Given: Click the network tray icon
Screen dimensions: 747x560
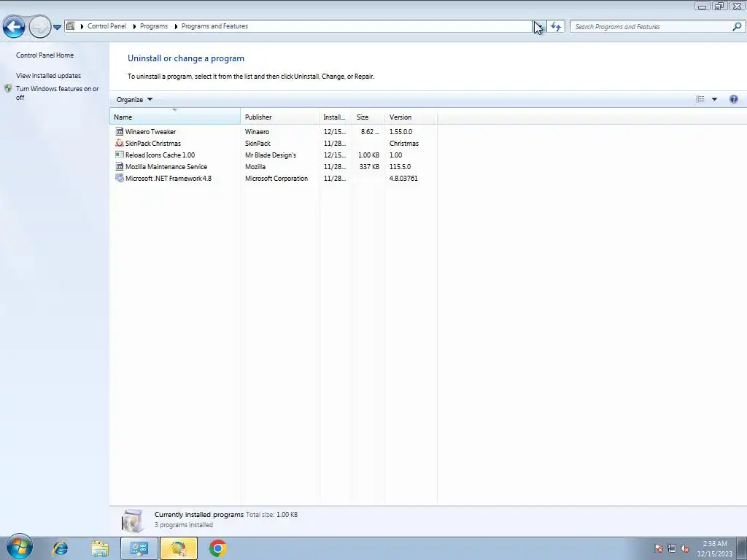Looking at the screenshot, I should coord(672,548).
